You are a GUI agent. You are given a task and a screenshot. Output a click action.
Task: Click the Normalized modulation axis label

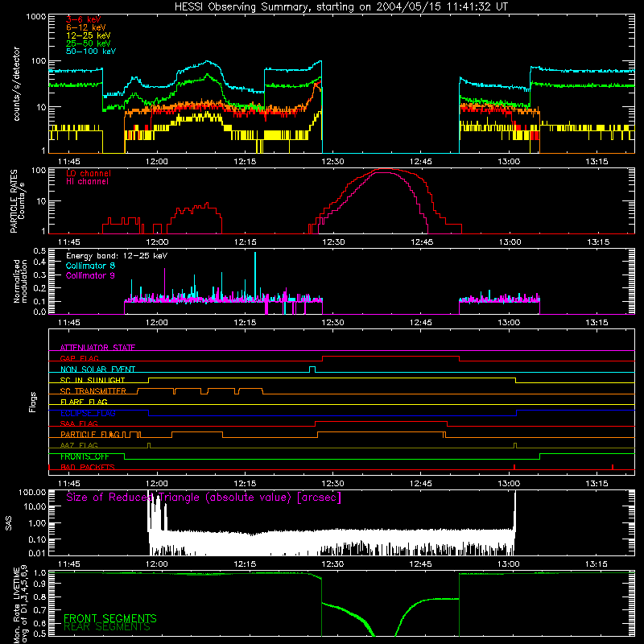20,281
